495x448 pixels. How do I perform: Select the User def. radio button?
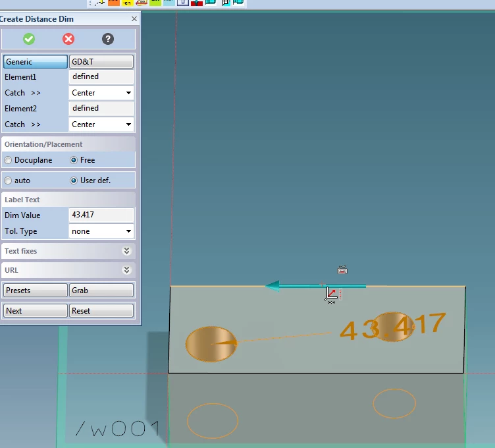click(74, 181)
